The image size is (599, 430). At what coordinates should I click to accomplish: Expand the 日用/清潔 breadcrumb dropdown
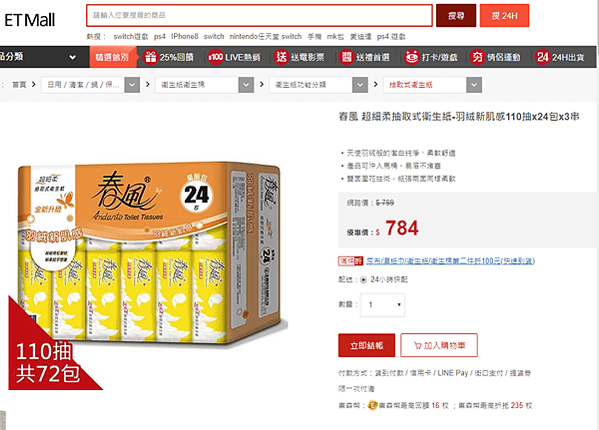[x=132, y=85]
